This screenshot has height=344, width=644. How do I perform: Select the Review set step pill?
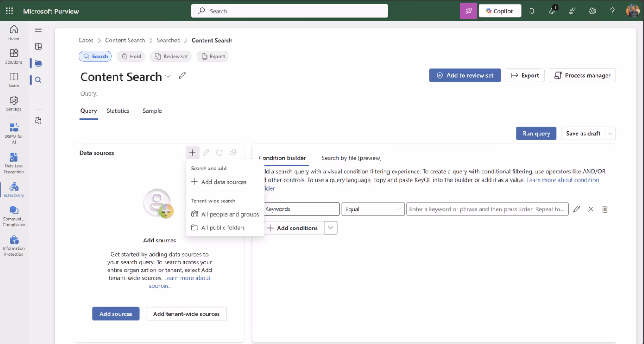click(171, 57)
